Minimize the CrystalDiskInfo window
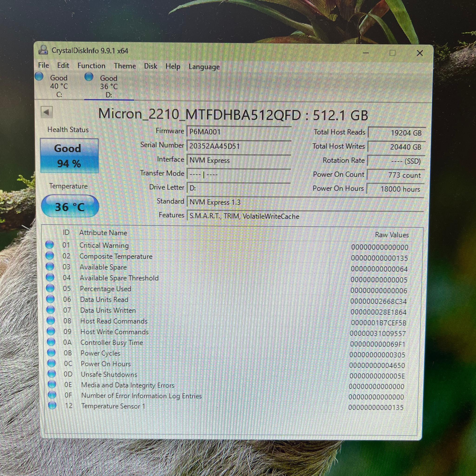The width and height of the screenshot is (476, 476). point(366,53)
